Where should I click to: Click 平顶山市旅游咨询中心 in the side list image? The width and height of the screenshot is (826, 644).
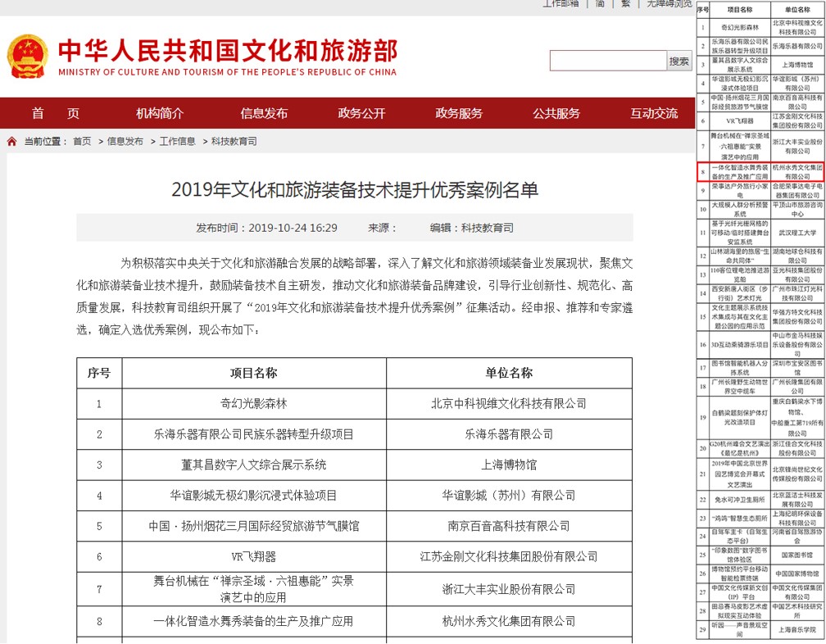(797, 210)
